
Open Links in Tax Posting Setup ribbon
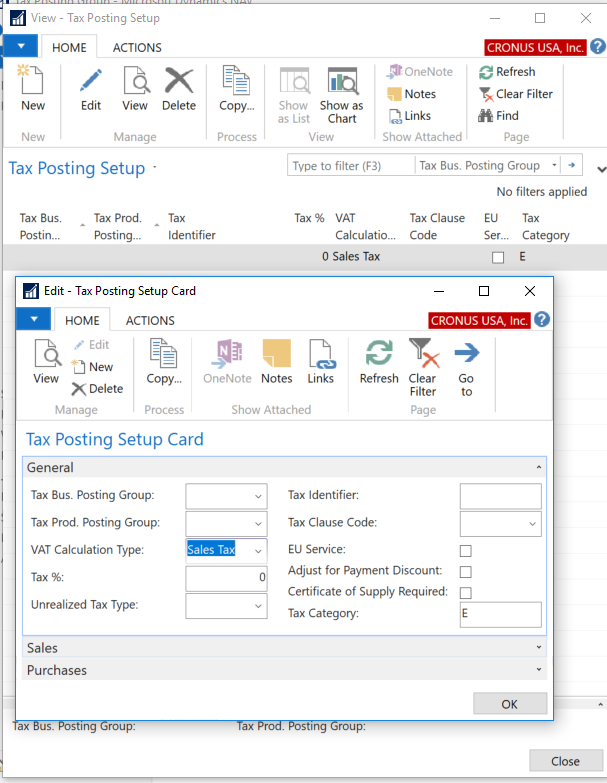(410, 116)
